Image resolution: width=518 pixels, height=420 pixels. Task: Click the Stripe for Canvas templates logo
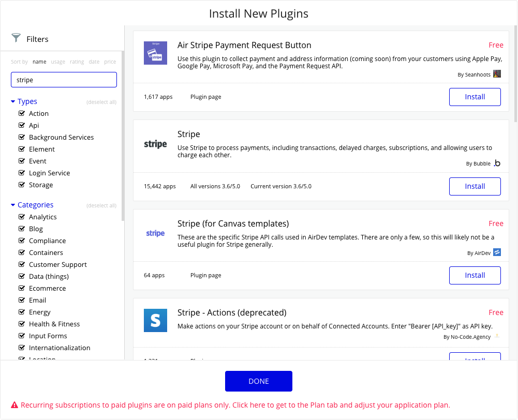tap(155, 233)
